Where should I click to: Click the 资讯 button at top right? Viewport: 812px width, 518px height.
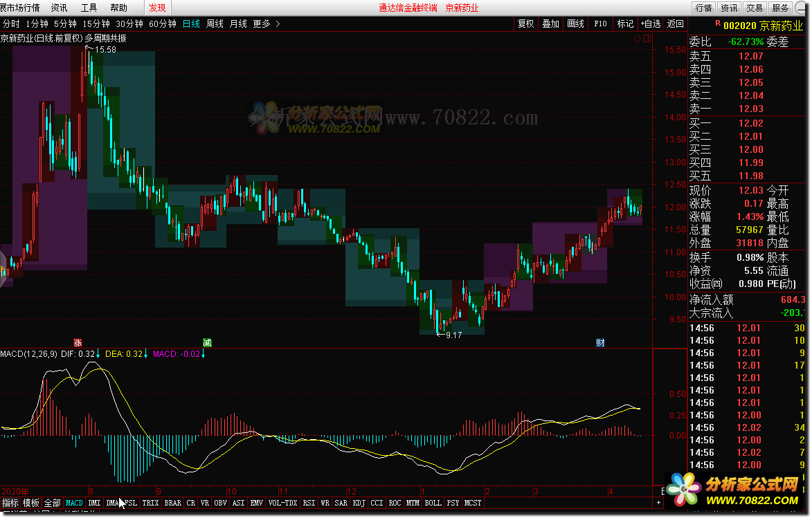tap(729, 8)
